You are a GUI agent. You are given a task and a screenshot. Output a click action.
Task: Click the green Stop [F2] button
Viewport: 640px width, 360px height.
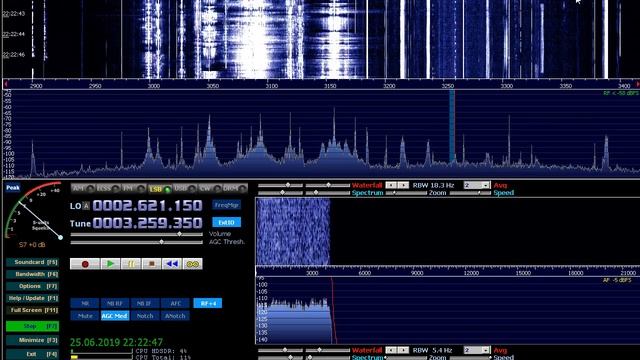click(x=33, y=326)
